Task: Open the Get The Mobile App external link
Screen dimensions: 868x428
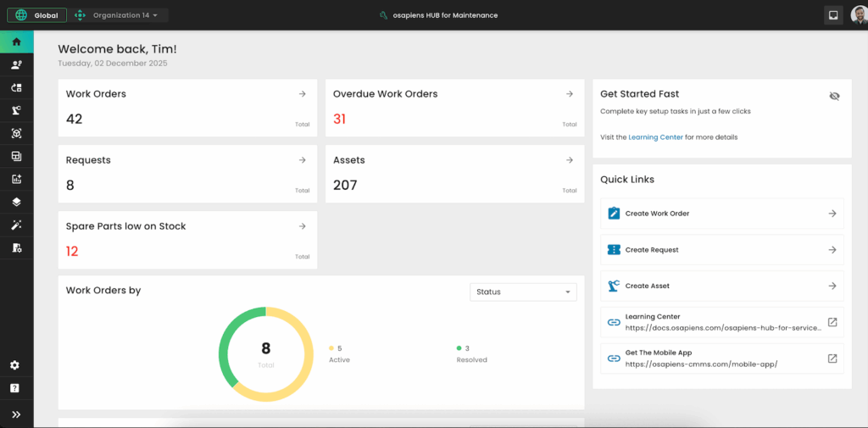Action: (x=832, y=359)
